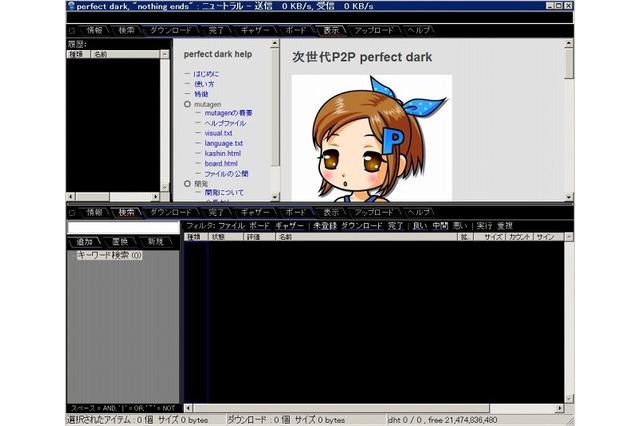Open the アップロード tab in the lower pane
Image resolution: width=640 pixels, height=426 pixels.
(374, 212)
